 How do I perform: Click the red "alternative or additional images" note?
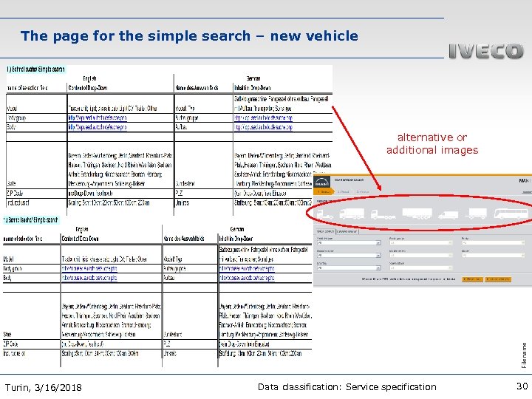tap(432, 143)
